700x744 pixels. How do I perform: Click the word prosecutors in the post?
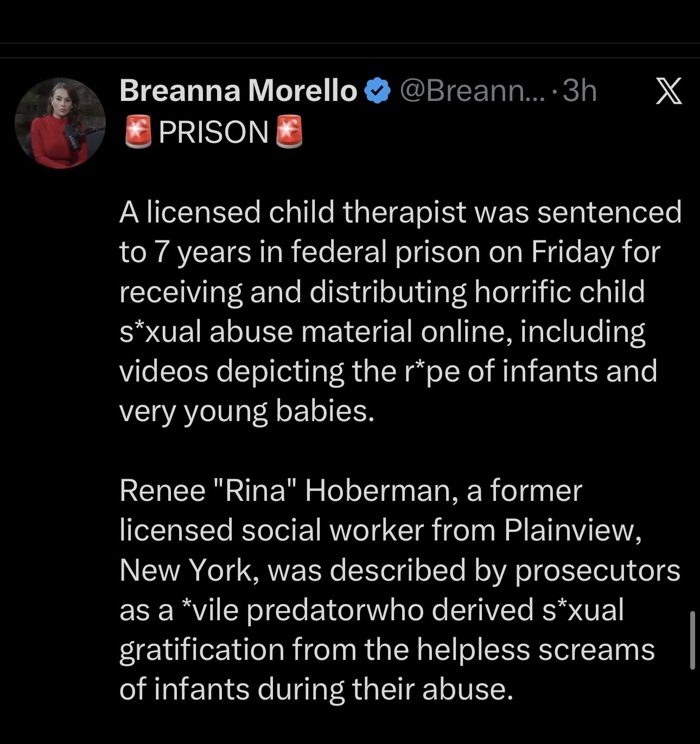tap(597, 570)
